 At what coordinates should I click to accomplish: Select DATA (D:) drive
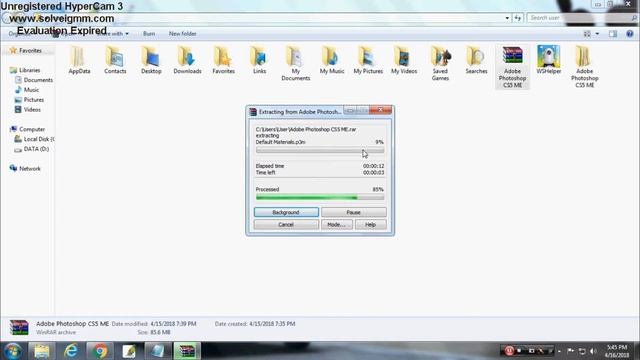tap(36, 149)
